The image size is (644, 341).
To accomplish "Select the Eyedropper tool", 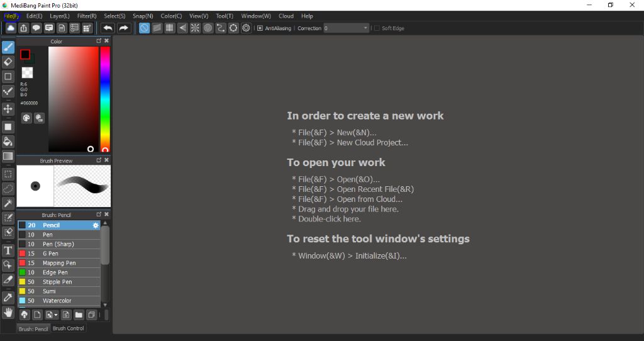I will point(8,297).
